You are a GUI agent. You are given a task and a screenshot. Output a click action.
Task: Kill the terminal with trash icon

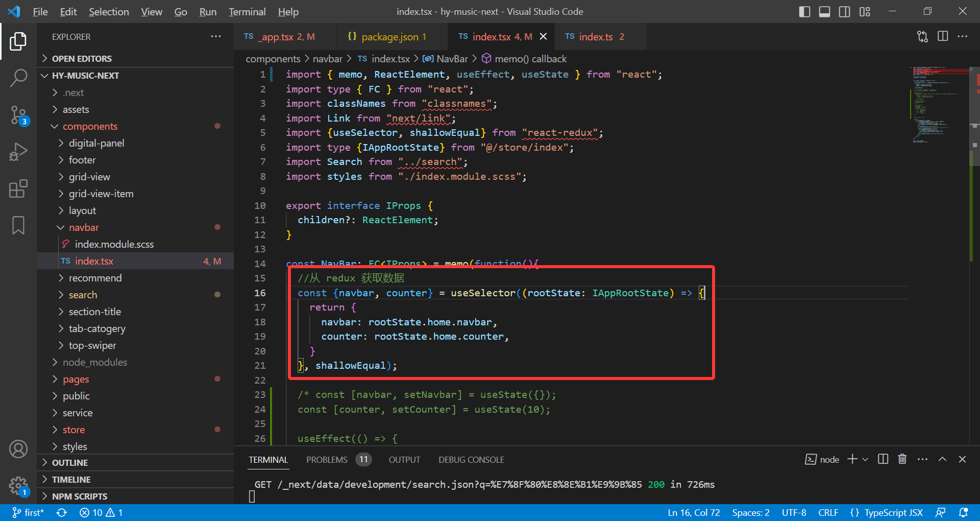(x=902, y=459)
